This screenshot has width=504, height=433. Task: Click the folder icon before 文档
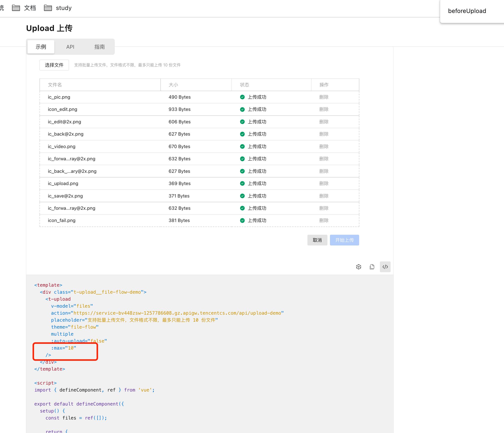16,8
